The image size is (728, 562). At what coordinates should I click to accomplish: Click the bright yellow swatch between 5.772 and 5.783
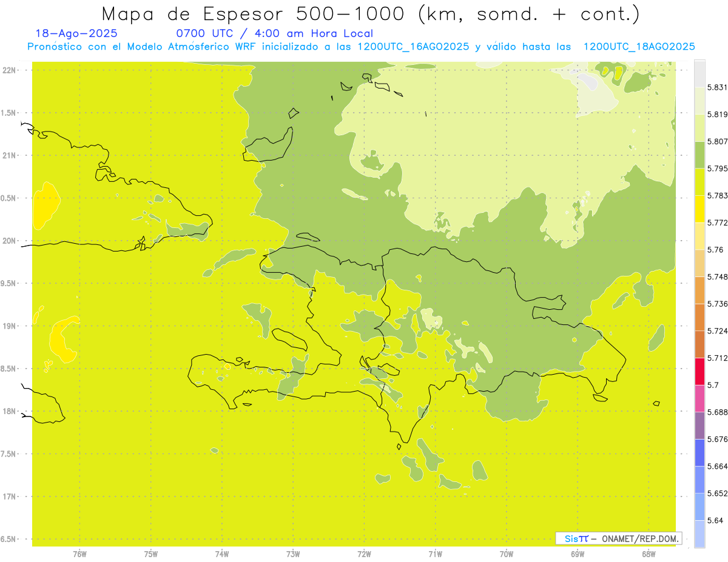(699, 209)
